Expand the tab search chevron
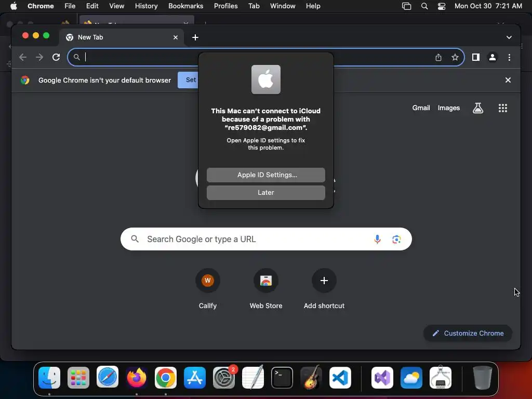Viewport: 532px width, 399px height. 509,37
